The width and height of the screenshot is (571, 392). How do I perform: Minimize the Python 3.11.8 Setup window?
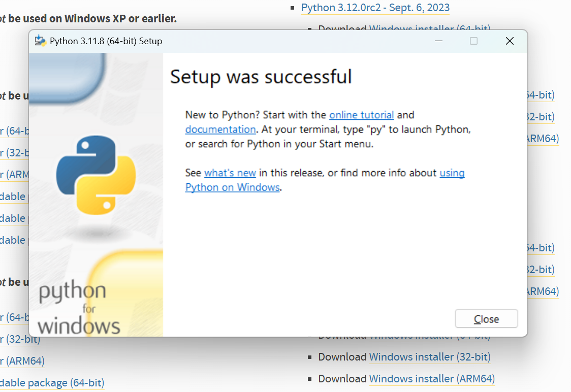pyautogui.click(x=438, y=41)
